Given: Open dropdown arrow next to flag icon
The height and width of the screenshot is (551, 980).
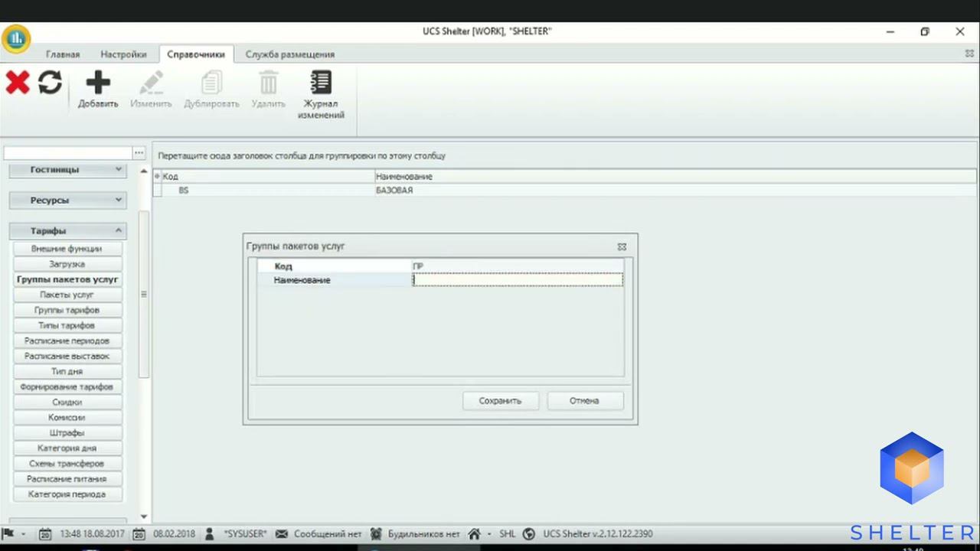Looking at the screenshot, I should pos(23,534).
